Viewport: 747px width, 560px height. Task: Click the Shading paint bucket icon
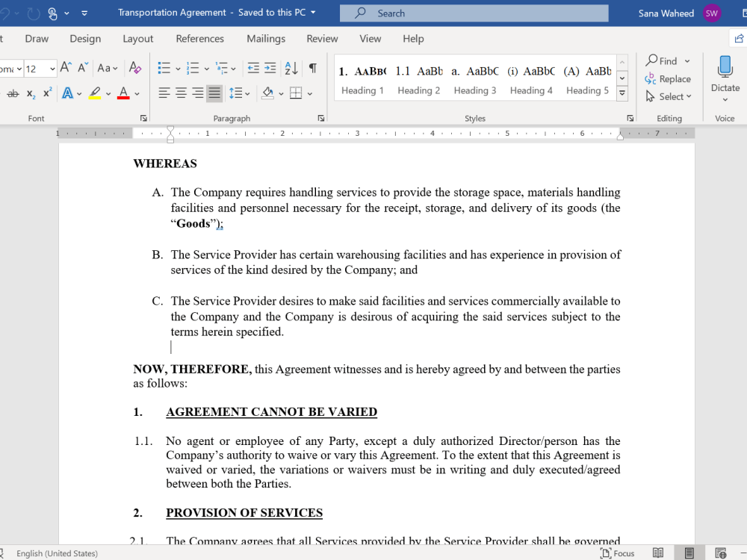pyautogui.click(x=267, y=93)
